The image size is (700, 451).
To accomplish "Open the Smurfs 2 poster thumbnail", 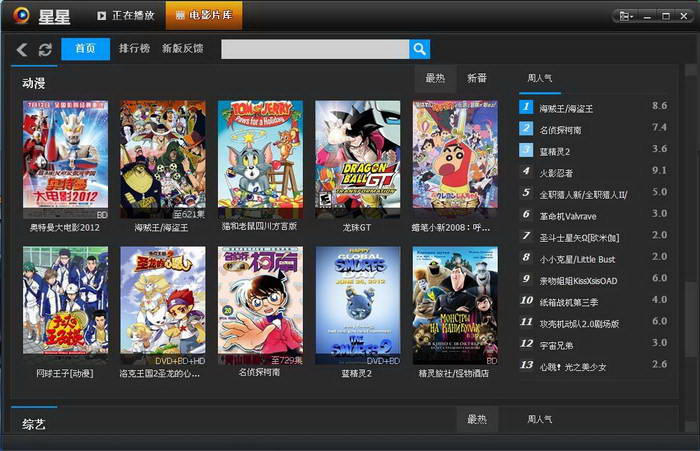I will (x=358, y=305).
